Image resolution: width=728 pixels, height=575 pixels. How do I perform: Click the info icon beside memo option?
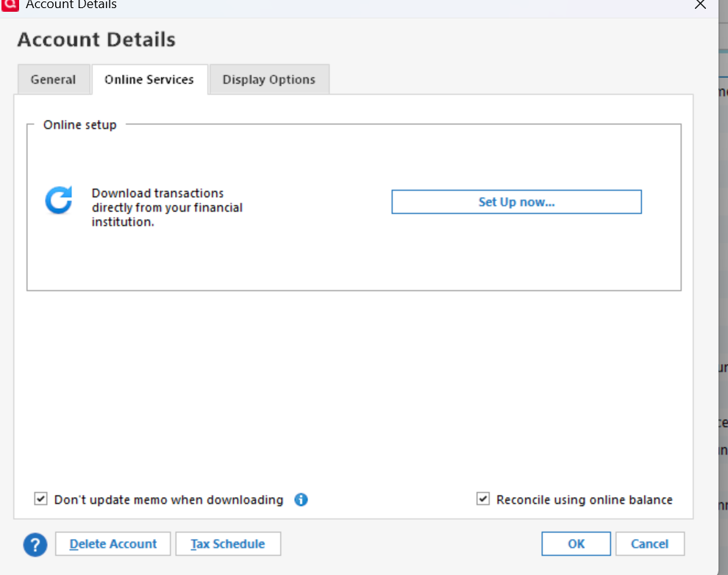301,500
